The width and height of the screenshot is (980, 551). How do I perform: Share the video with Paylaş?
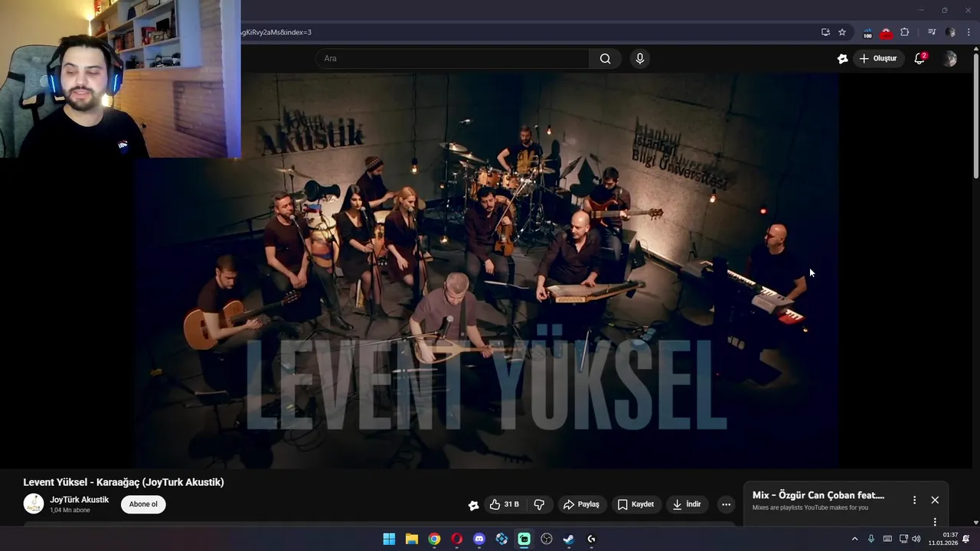(581, 504)
